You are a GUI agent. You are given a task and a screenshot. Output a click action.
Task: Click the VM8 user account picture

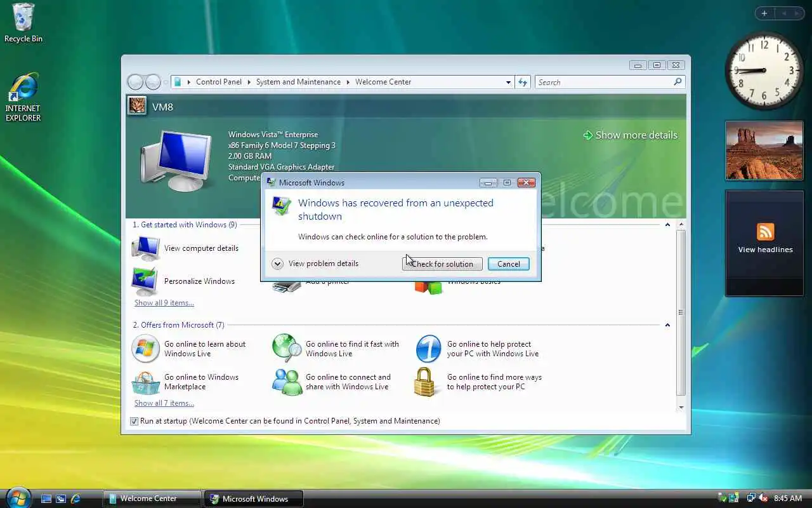[x=137, y=106]
